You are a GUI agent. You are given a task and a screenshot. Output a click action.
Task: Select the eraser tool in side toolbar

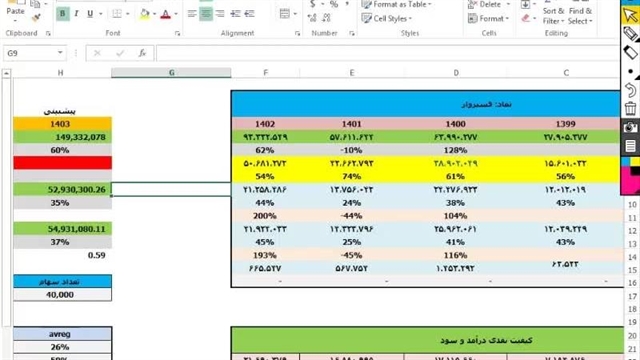coord(630,53)
